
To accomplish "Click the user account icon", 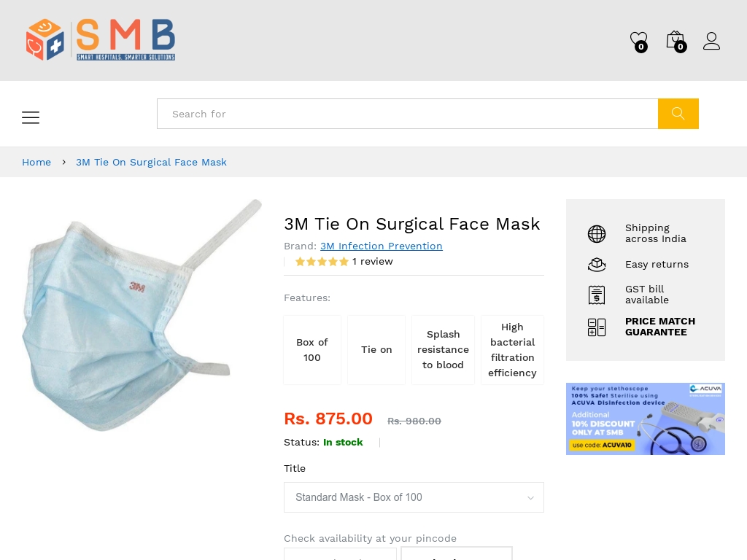I will pyautogui.click(x=711, y=41).
